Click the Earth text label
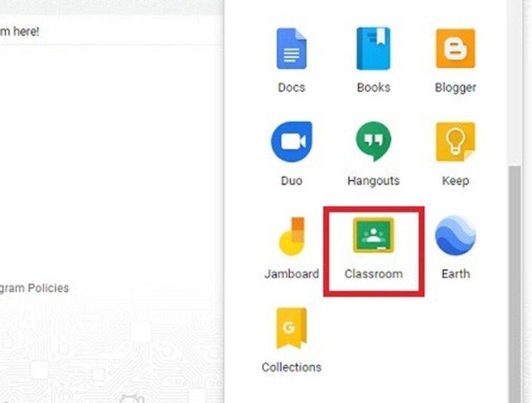Image resolution: width=532 pixels, height=403 pixels. (455, 274)
